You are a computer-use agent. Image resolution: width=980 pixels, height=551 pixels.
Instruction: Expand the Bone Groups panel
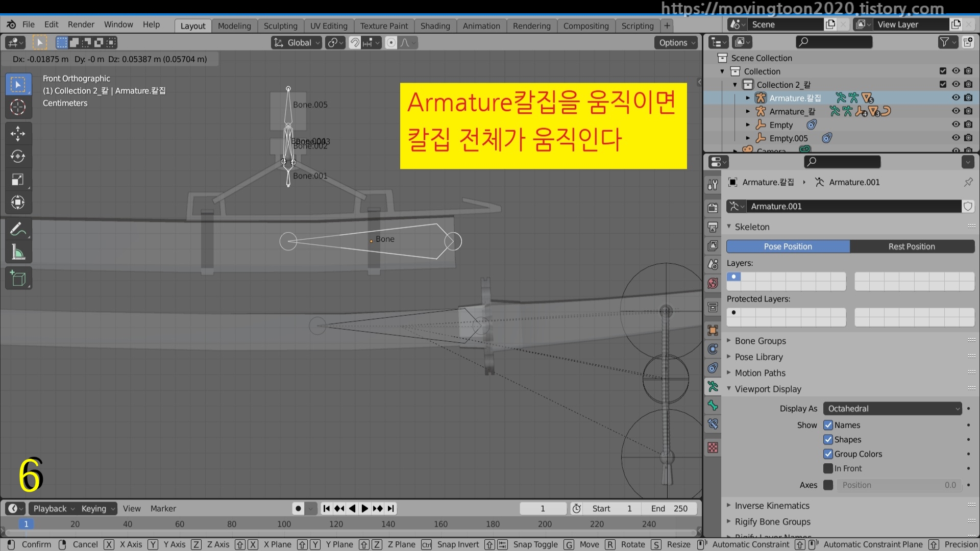(760, 341)
